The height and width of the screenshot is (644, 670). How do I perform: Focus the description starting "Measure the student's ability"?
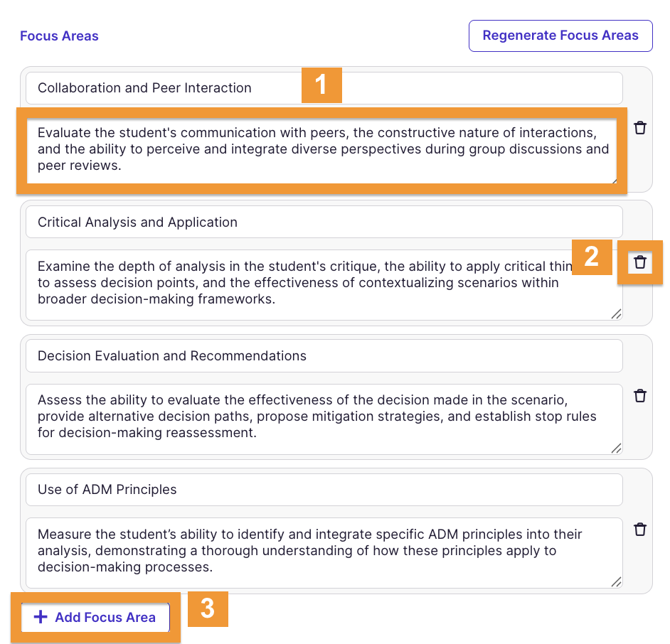pyautogui.click(x=324, y=551)
